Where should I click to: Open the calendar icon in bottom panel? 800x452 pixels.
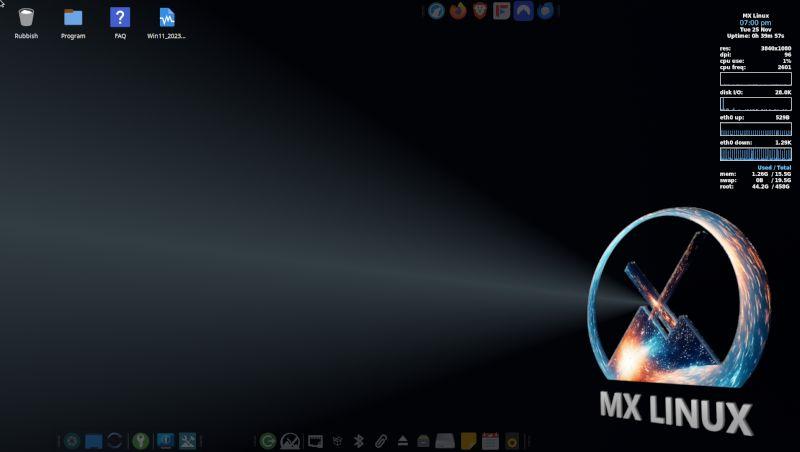click(x=490, y=441)
